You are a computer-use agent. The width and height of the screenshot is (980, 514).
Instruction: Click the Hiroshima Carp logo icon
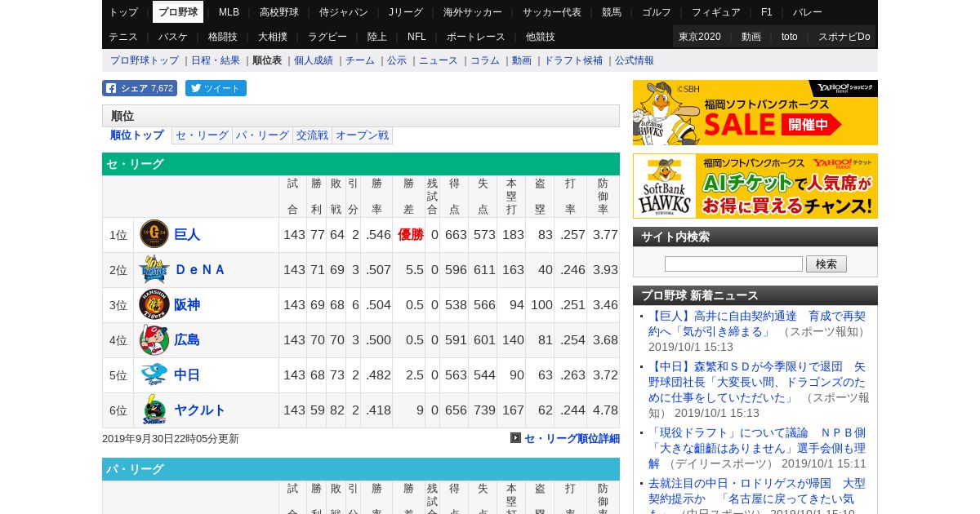154,339
